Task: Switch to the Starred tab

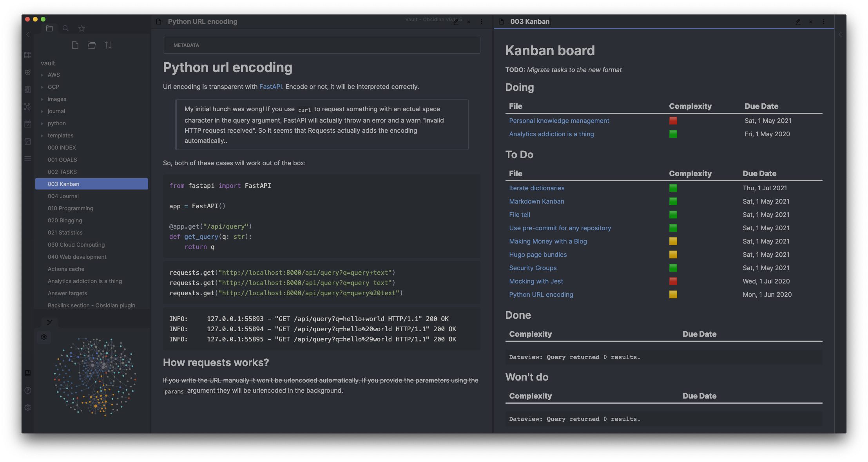Action: tap(81, 28)
